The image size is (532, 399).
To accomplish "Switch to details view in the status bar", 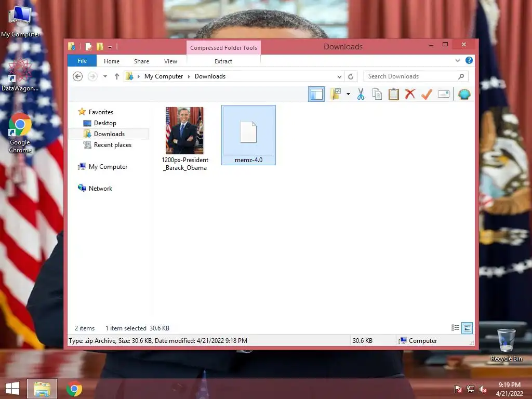I will click(455, 328).
